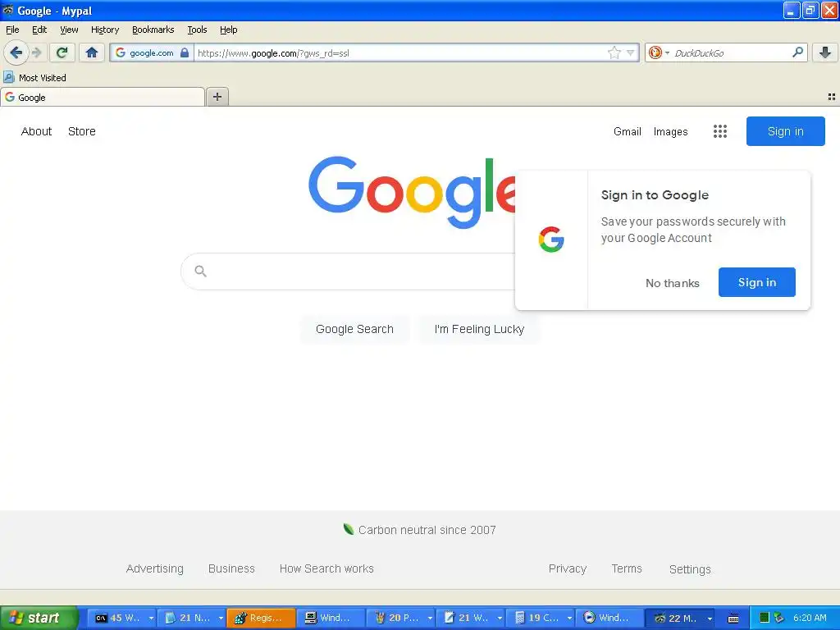
Task: Click the top-right Sign in button
Action: (785, 131)
